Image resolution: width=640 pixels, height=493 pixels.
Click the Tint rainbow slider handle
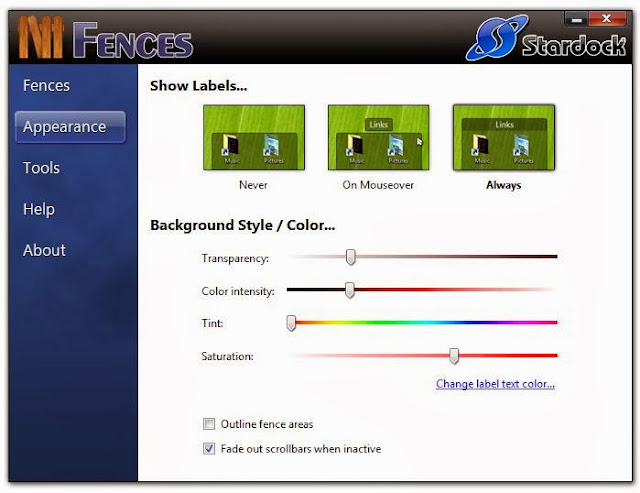pos(291,323)
